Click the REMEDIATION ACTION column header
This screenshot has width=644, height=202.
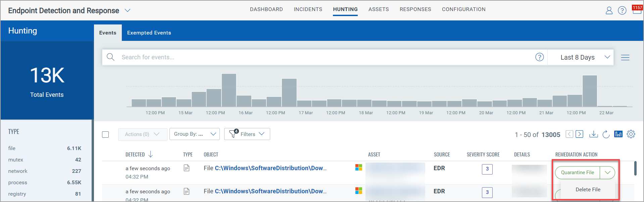pos(576,154)
